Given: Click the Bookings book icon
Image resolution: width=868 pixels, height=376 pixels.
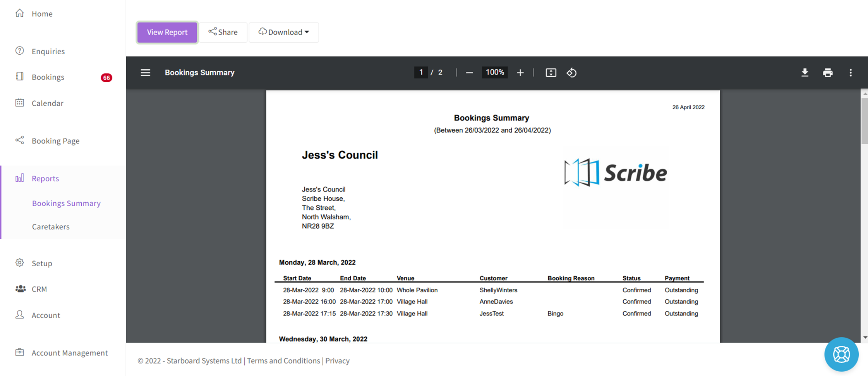Looking at the screenshot, I should click(x=20, y=76).
